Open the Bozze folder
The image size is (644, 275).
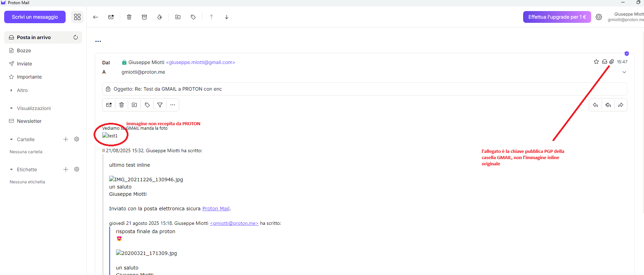pos(24,51)
